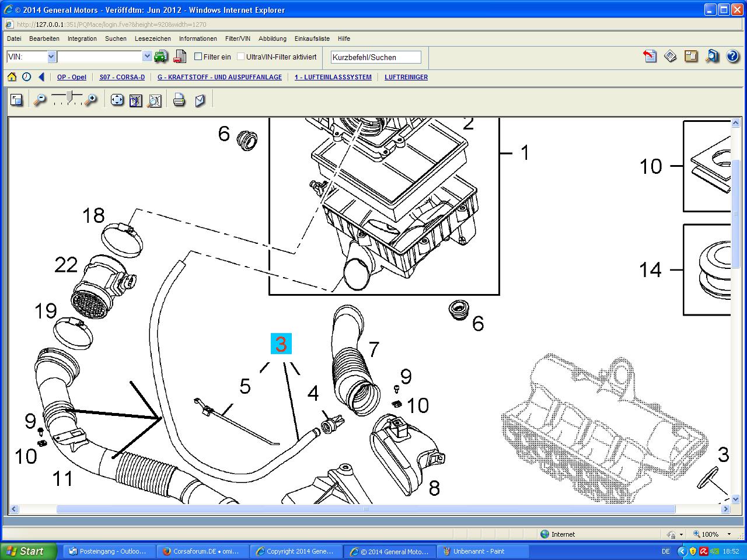Click the zoom in magnifier icon
The width and height of the screenshot is (747, 560).
(90, 100)
